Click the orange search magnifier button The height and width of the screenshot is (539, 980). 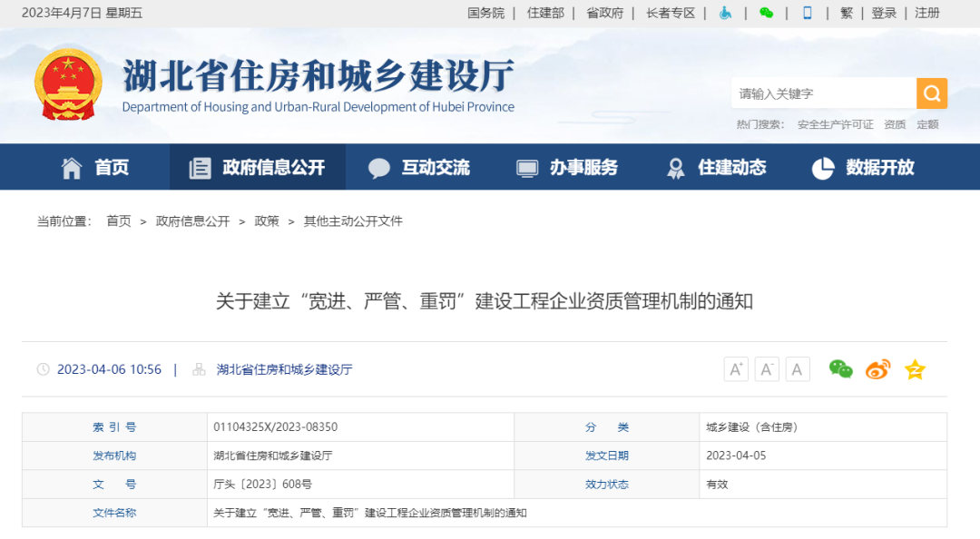tap(931, 93)
